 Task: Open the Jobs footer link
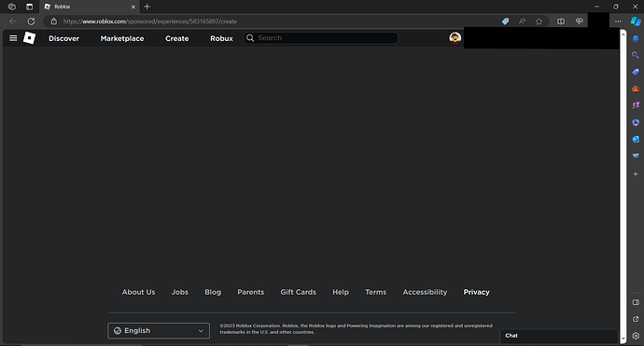[x=180, y=292]
